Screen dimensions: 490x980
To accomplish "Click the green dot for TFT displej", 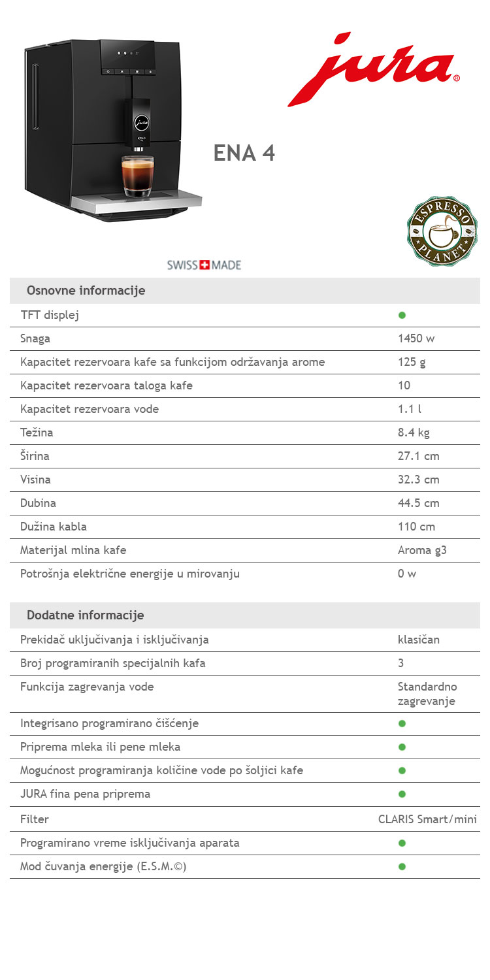I will pos(402,315).
